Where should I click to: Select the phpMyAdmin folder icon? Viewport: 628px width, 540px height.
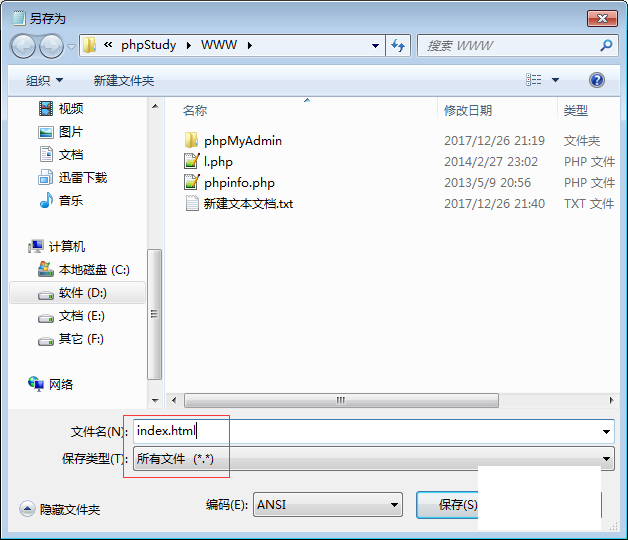191,140
